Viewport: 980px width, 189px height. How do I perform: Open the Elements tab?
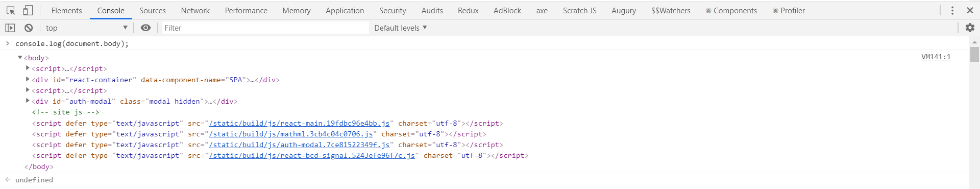pyautogui.click(x=66, y=10)
